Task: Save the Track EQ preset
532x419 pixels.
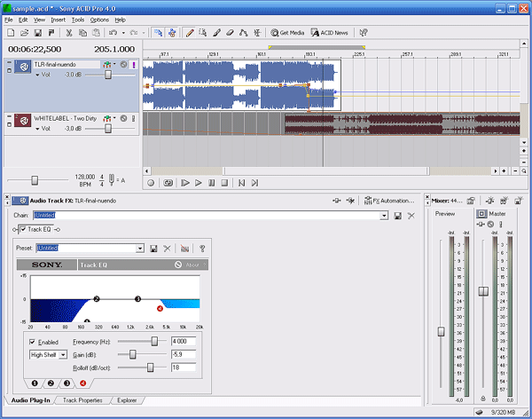Action: (x=154, y=249)
